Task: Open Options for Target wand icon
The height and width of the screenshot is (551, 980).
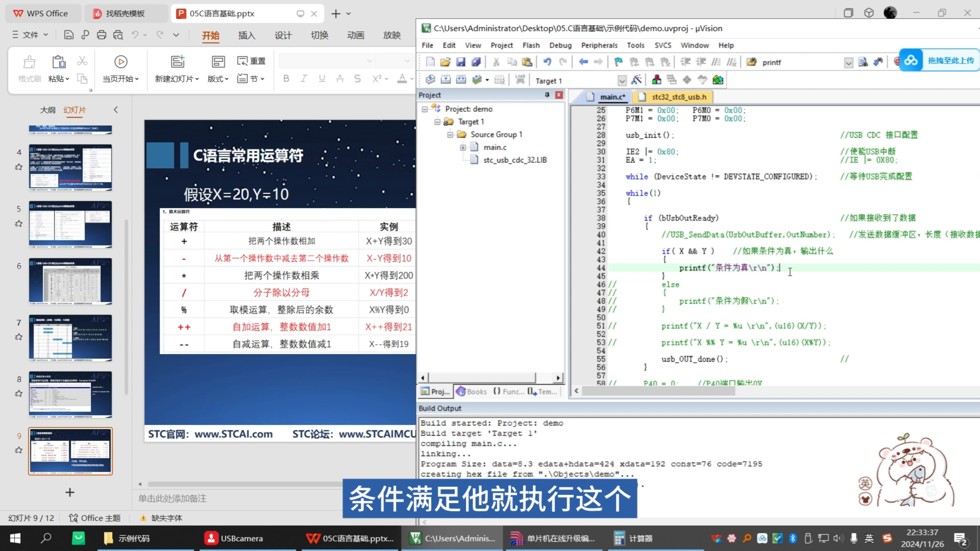Action: 636,80
